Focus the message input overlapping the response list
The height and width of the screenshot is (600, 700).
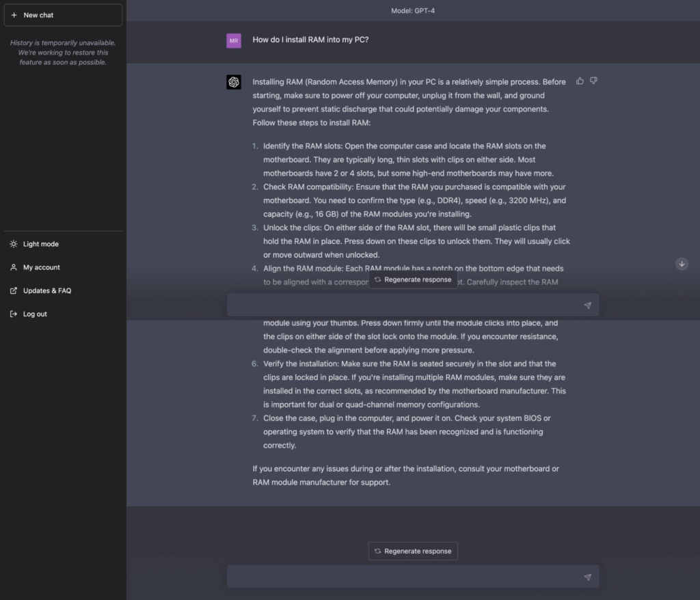point(403,305)
